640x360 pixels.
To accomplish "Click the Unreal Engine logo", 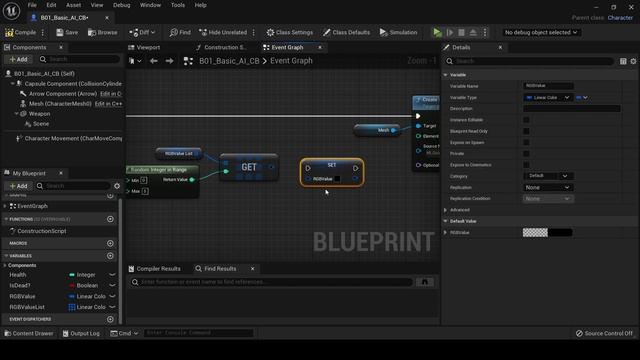I will click(x=11, y=11).
